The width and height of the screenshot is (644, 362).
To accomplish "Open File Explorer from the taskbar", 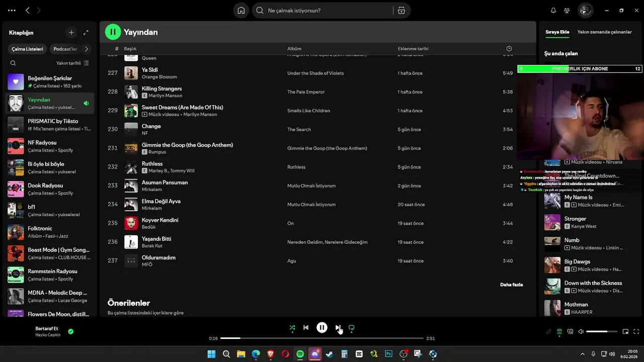I will tap(241, 354).
